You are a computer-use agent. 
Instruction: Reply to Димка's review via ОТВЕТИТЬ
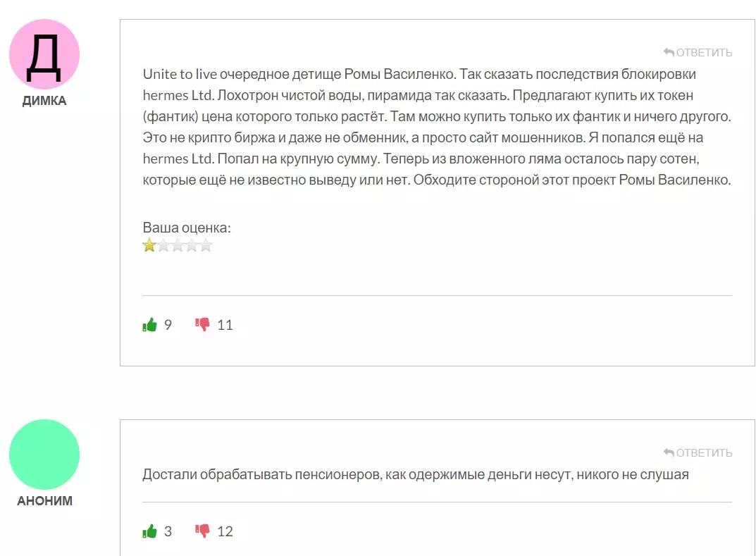pyautogui.click(x=698, y=53)
